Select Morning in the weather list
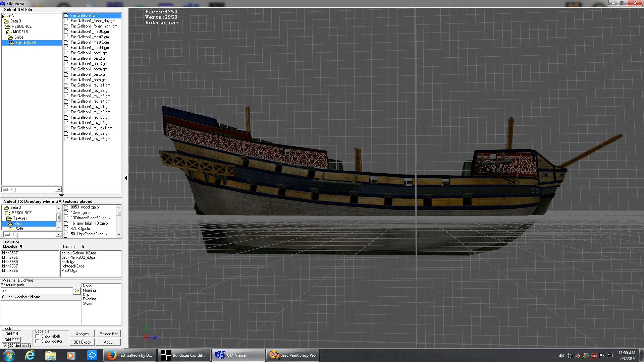 [89, 290]
